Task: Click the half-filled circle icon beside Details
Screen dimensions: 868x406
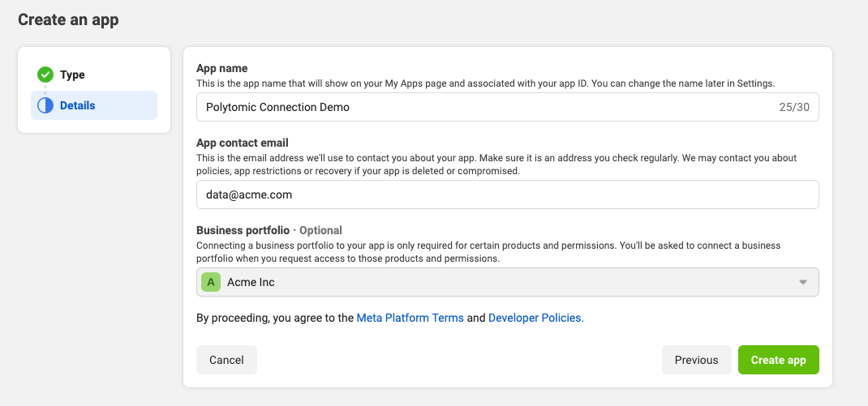Action: 45,105
